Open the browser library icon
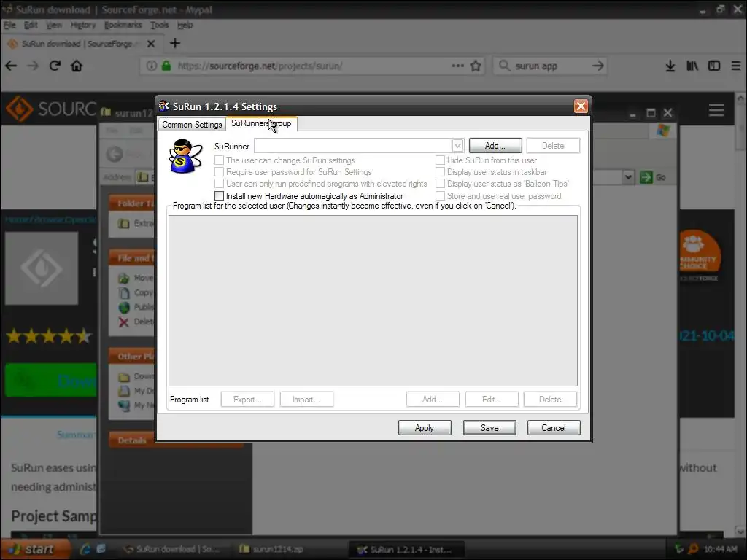This screenshot has width=747, height=560. (x=692, y=66)
